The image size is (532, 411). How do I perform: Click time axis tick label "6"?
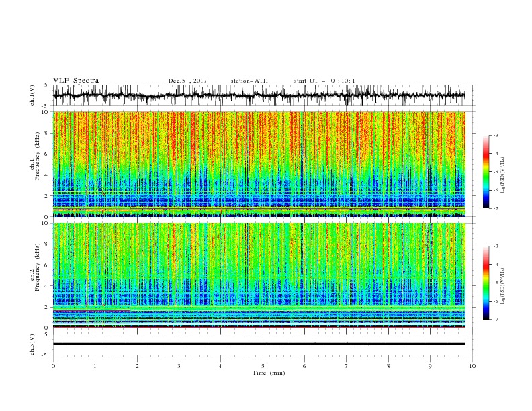(x=304, y=366)
